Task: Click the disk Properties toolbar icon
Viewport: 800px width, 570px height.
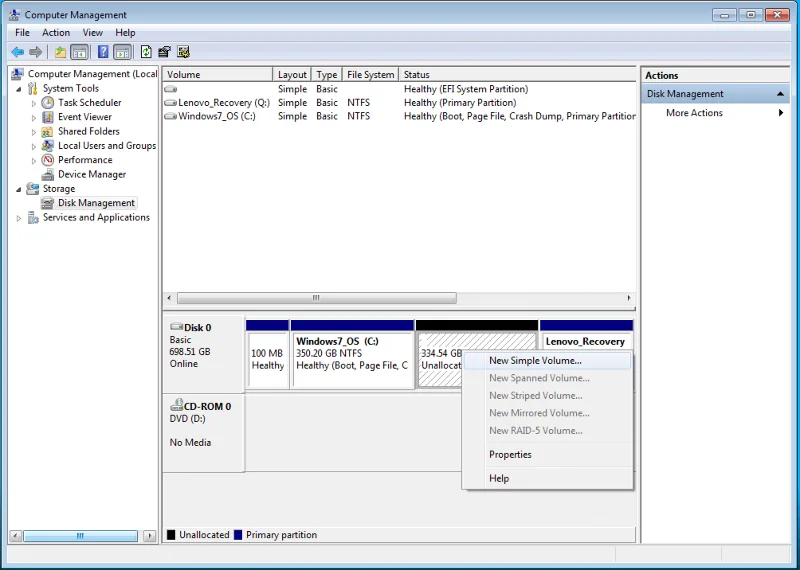Action: pyautogui.click(x=164, y=52)
